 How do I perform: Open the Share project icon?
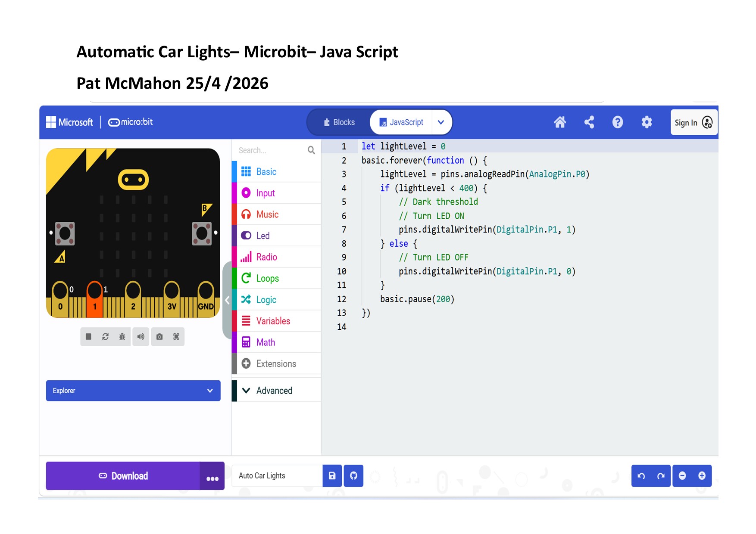click(589, 122)
